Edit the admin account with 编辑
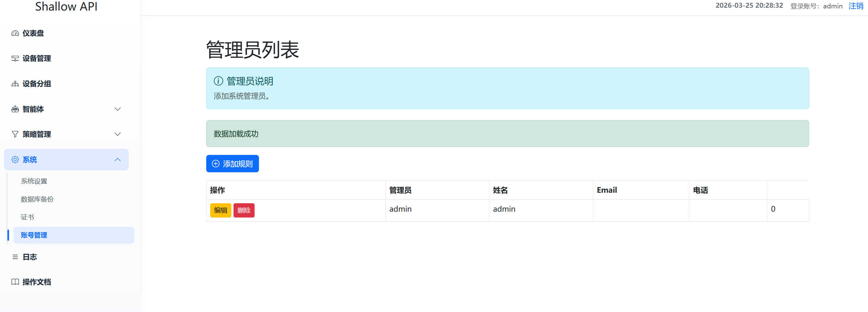Viewport: 868px width, 312px height. tap(220, 210)
